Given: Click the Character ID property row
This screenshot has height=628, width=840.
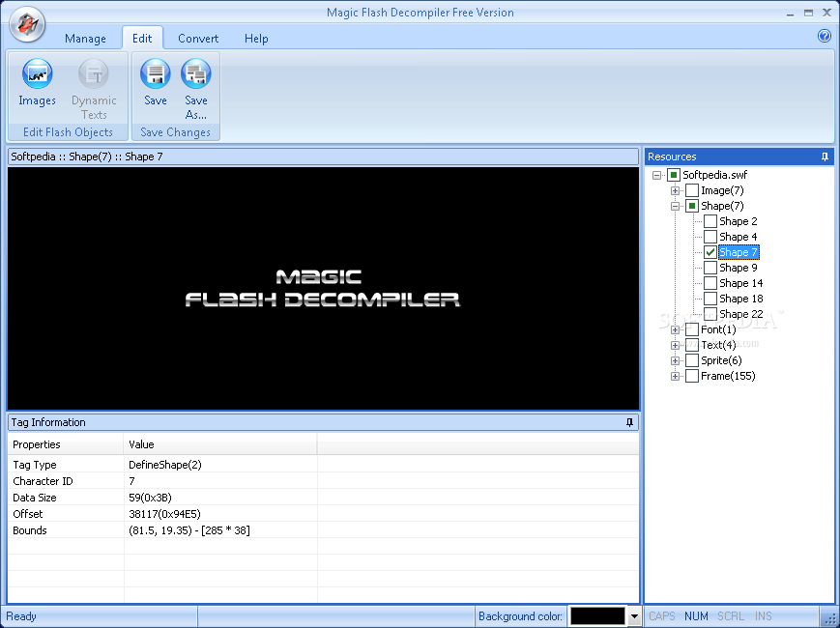Looking at the screenshot, I should point(323,481).
